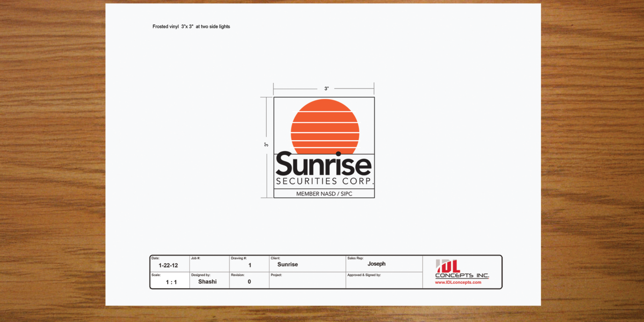Viewport: 644px width, 322px height.
Task: Click the black dot above the Sunrise i
Action: point(338,154)
